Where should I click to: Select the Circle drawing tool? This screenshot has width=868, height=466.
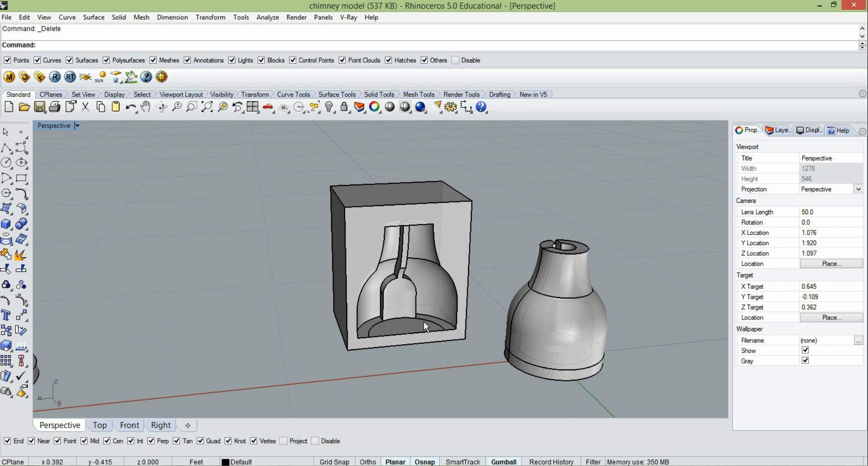tap(6, 163)
